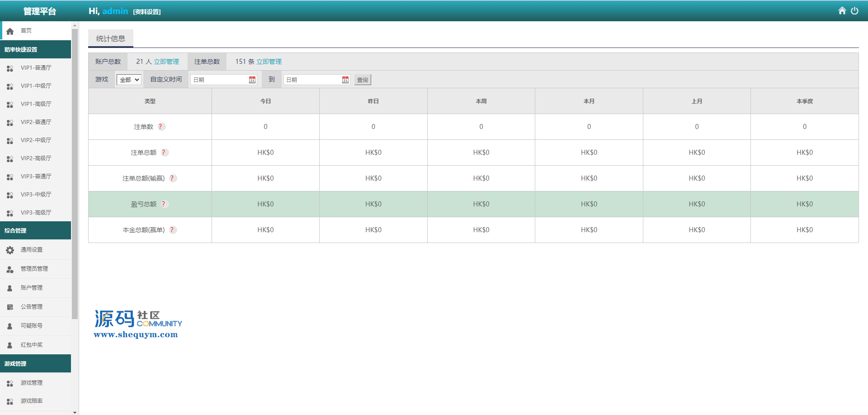Click the icon beside VIP1-高级厅
Viewport: 868px width, 415px height.
(10, 105)
